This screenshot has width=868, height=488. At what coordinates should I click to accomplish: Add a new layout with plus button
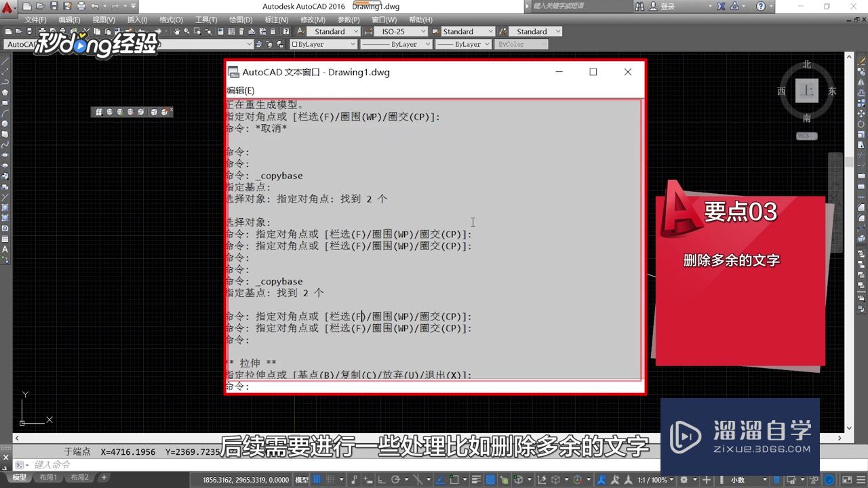tap(104, 478)
